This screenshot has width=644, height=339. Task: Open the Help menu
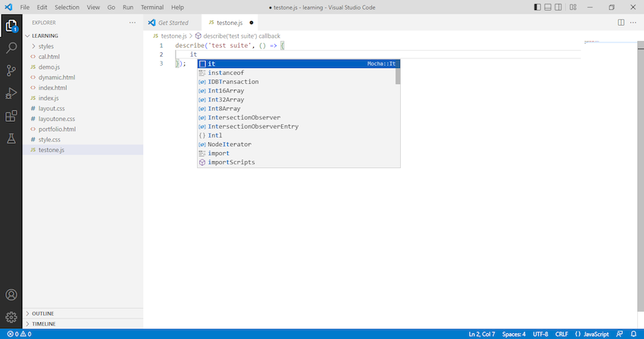177,8
